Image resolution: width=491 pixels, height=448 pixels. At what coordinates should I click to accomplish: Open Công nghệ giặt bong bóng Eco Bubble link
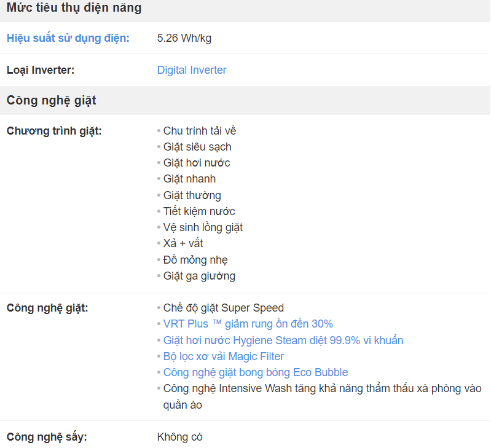pyautogui.click(x=256, y=372)
